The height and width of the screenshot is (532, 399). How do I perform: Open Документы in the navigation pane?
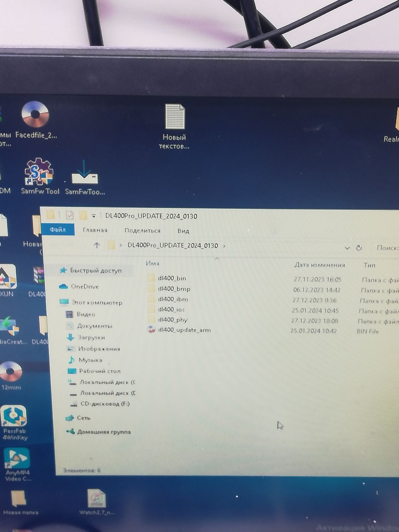pos(90,326)
